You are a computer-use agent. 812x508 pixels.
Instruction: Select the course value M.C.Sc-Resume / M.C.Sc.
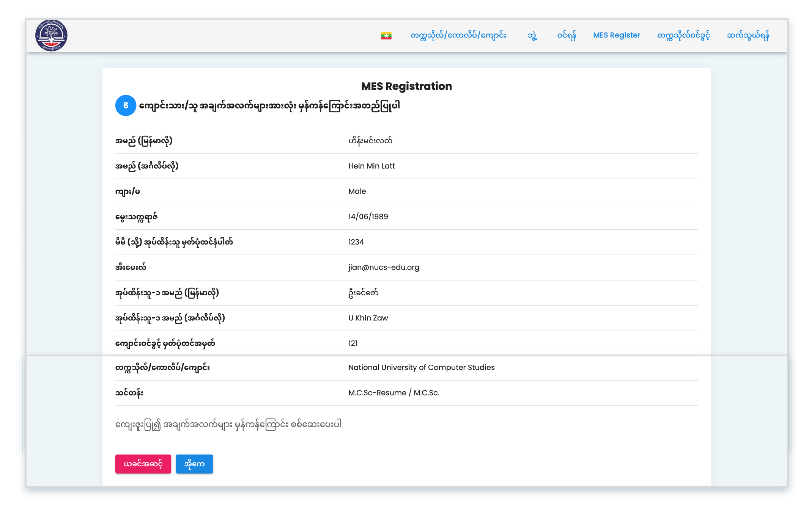tap(394, 393)
